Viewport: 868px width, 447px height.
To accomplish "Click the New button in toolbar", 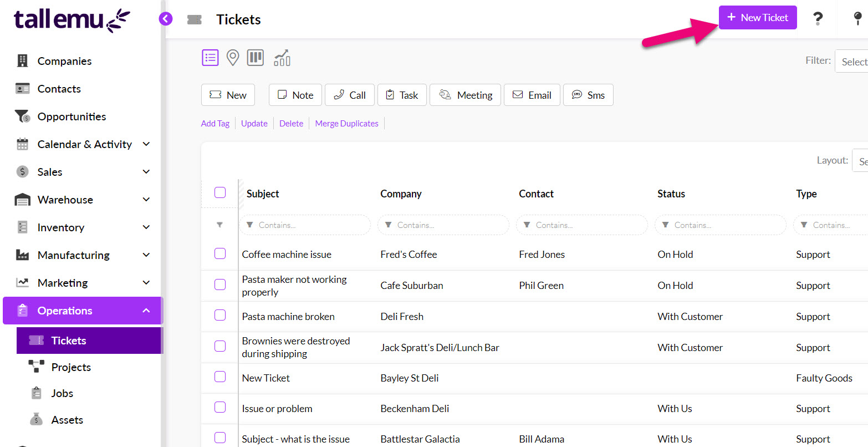I will click(228, 95).
